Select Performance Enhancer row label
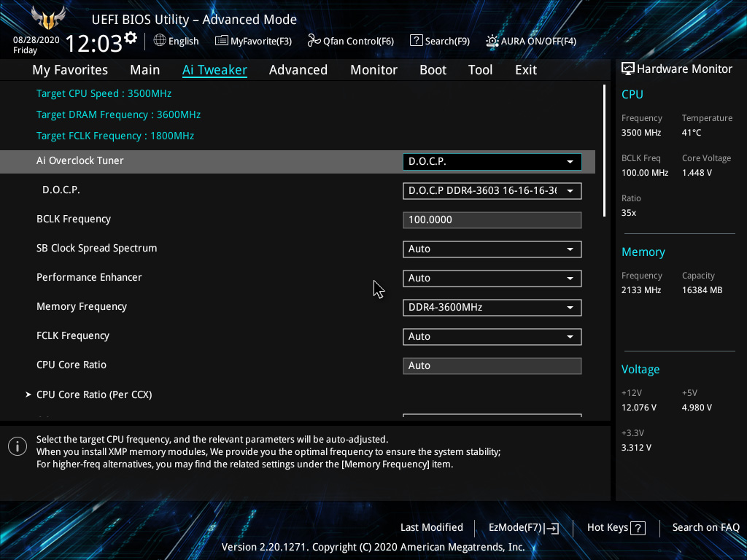 89,278
